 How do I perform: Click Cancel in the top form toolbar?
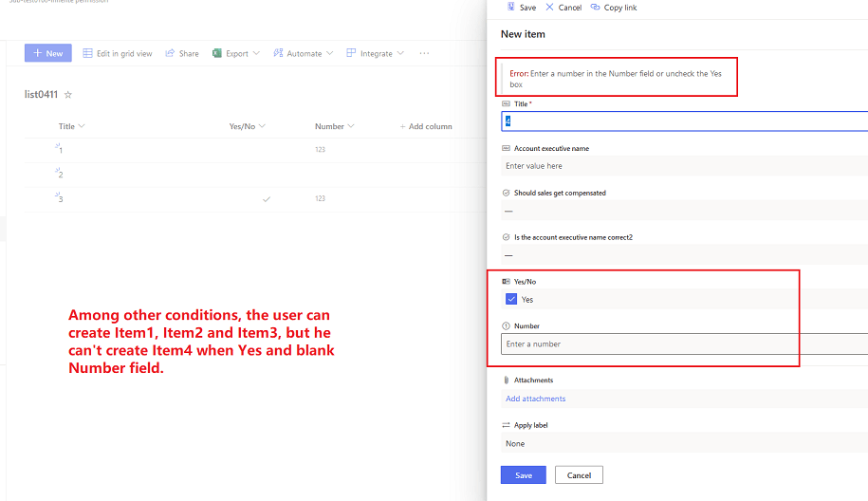563,8
